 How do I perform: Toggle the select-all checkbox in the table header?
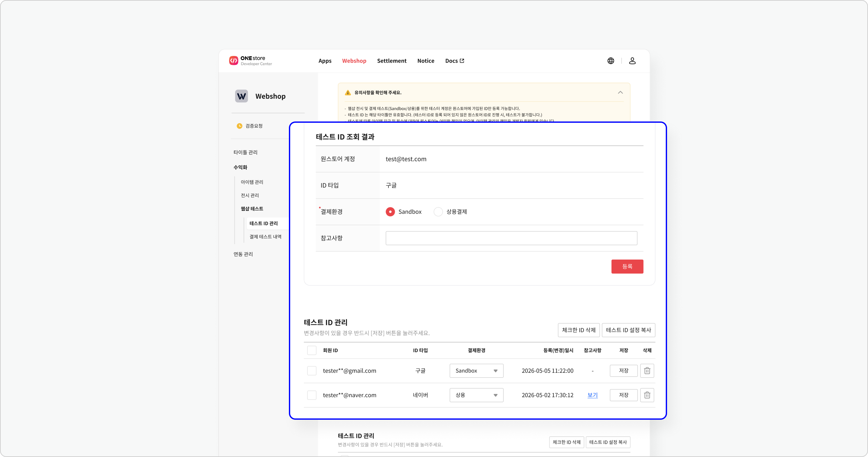312,350
